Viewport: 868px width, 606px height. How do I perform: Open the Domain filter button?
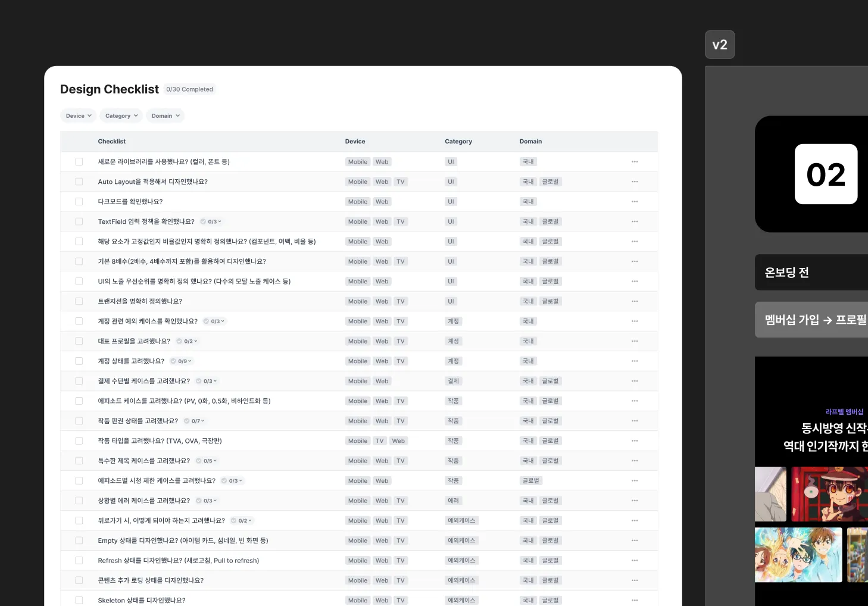pyautogui.click(x=165, y=116)
